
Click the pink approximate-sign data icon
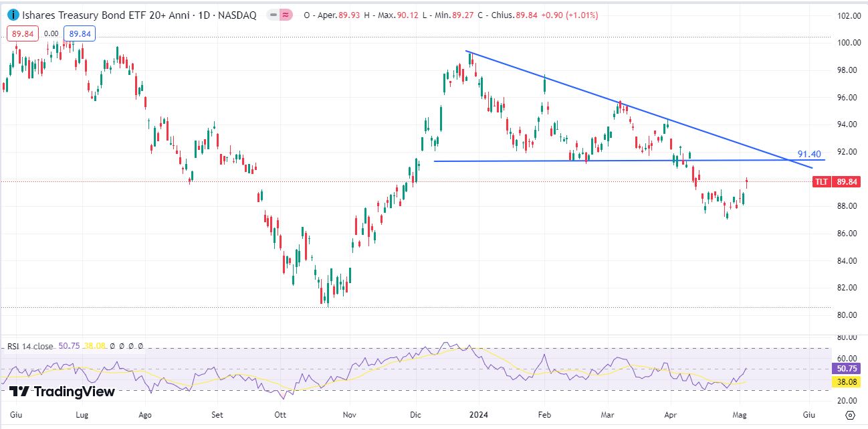click(287, 15)
